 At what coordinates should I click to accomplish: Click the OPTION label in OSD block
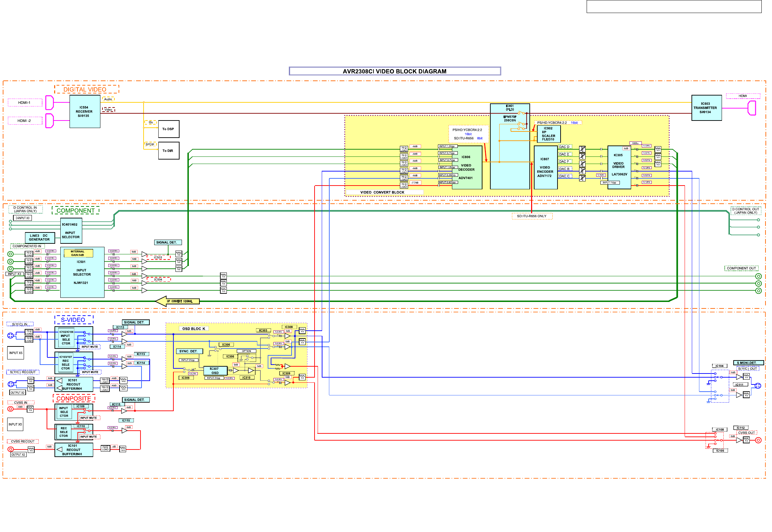246,351
